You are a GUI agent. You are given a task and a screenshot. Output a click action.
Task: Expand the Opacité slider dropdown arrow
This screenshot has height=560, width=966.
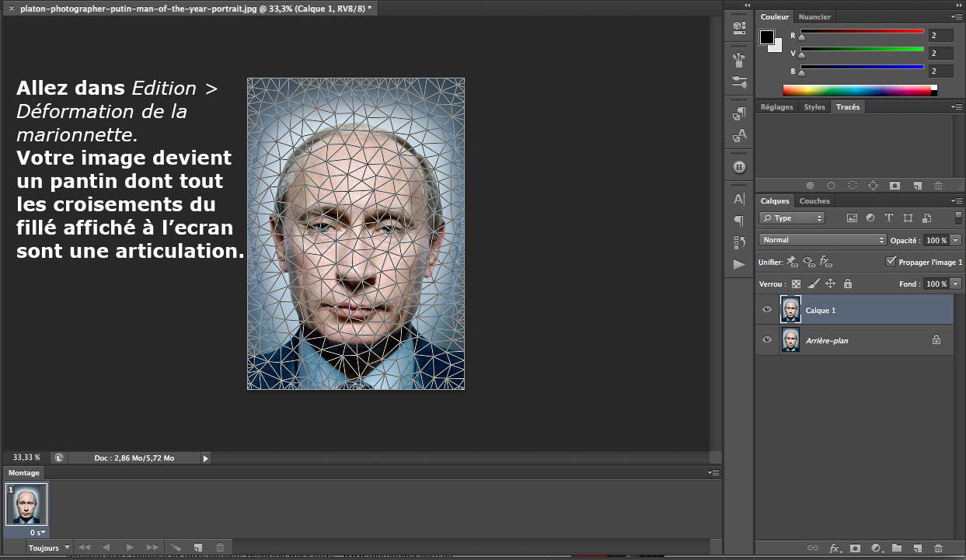tap(955, 241)
